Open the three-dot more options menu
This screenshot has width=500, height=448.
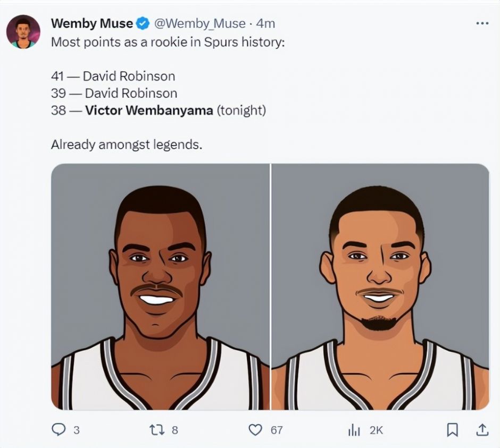(481, 23)
